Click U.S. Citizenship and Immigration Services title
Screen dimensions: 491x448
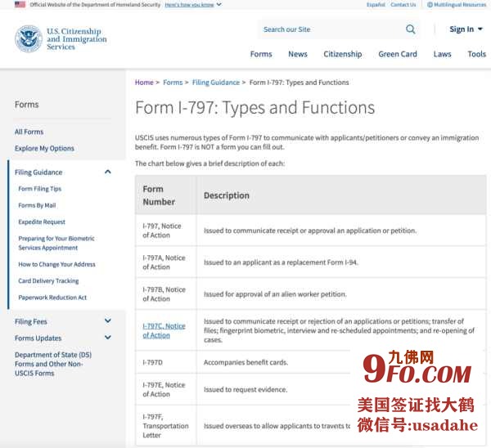tap(77, 38)
